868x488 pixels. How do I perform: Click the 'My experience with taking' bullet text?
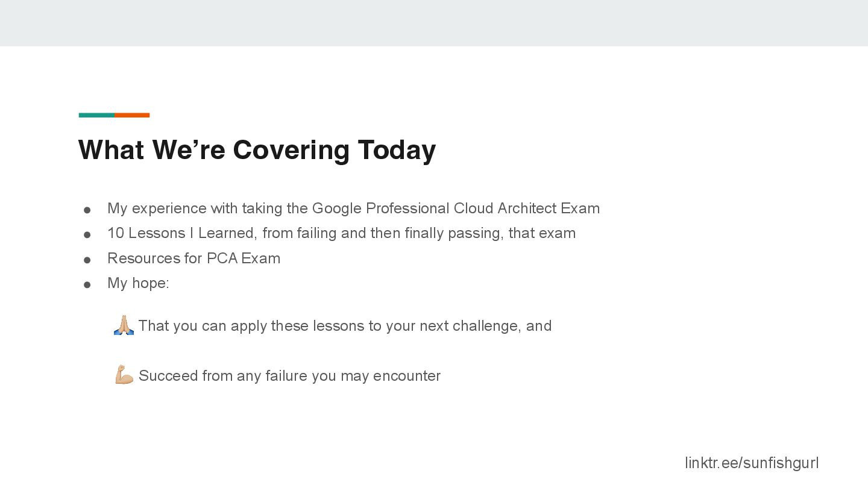pyautogui.click(x=353, y=208)
